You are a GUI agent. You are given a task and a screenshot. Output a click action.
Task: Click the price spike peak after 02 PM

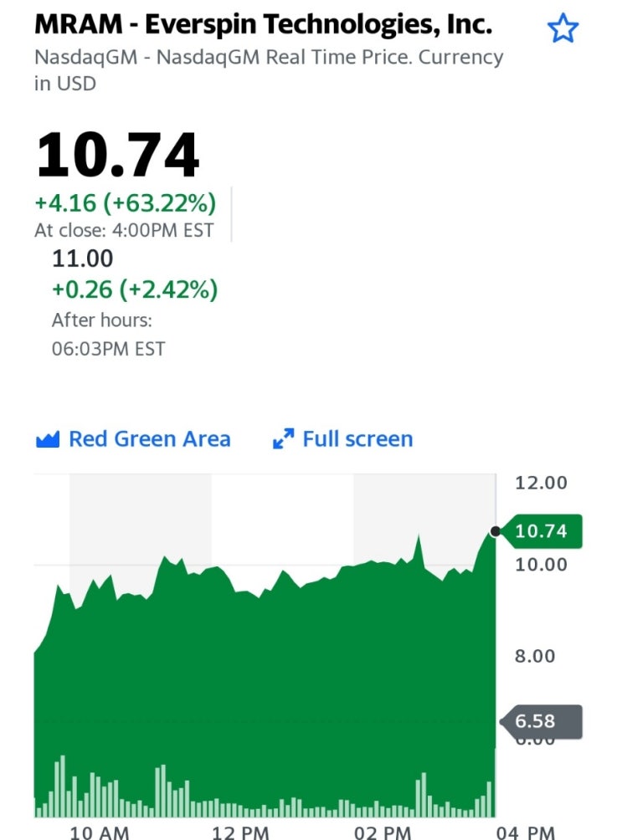tap(419, 536)
